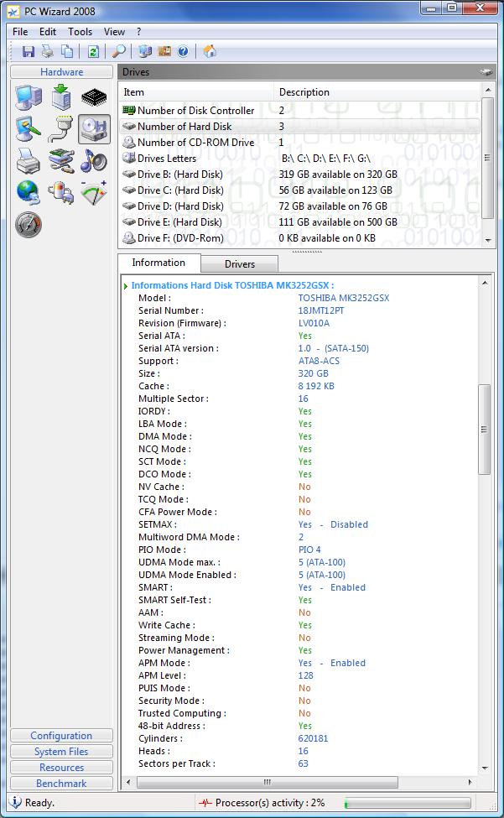This screenshot has height=818, width=504.
Task: Click the serial number value 18JMT12PT
Action: [x=321, y=310]
